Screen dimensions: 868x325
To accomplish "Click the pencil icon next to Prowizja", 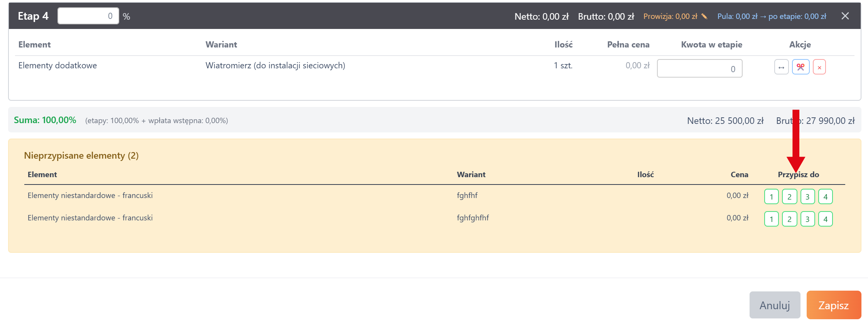I will pyautogui.click(x=704, y=16).
